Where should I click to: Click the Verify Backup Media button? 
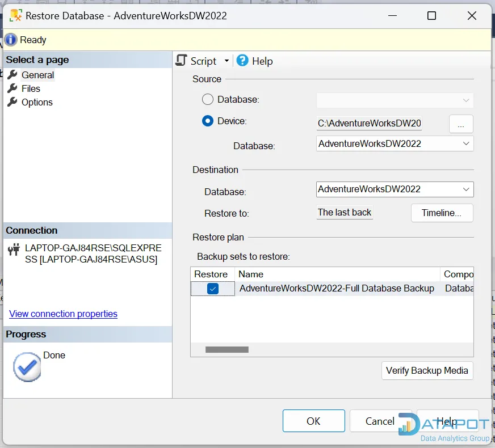point(427,370)
